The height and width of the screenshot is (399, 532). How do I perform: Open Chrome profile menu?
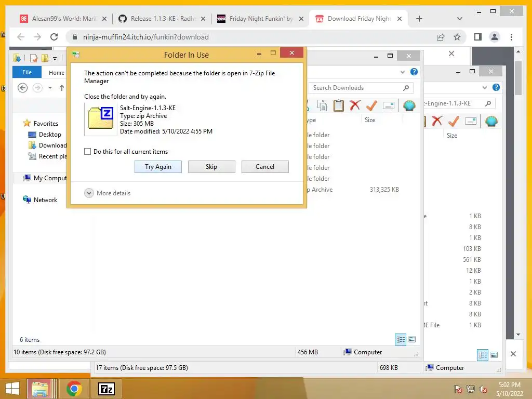tap(495, 37)
